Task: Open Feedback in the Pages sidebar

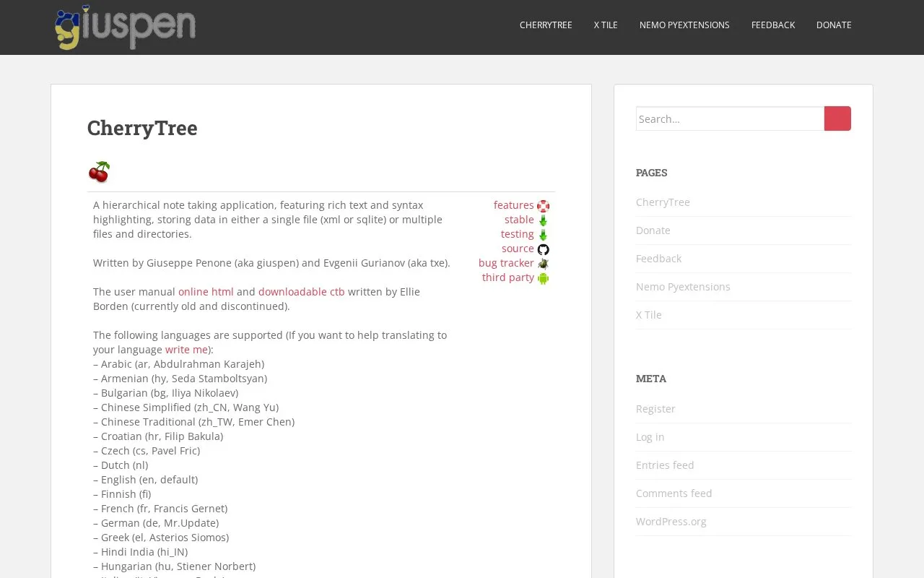Action: pyautogui.click(x=658, y=259)
